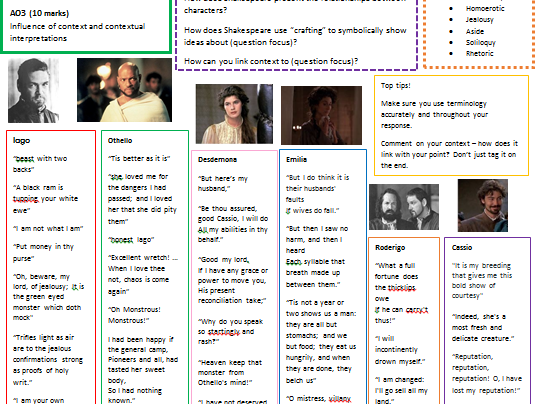Click the 'But here's my husband' quote
The width and height of the screenshot is (538, 404).
(x=223, y=183)
